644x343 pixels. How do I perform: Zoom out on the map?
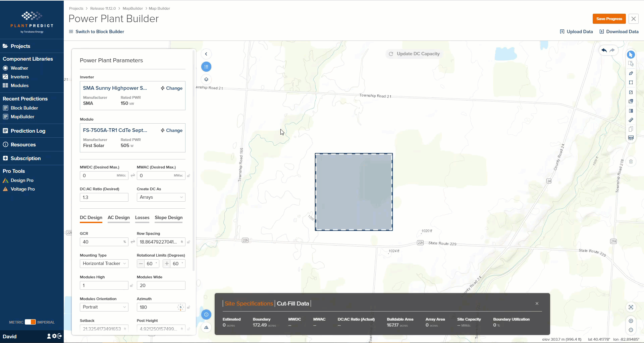pos(631,330)
